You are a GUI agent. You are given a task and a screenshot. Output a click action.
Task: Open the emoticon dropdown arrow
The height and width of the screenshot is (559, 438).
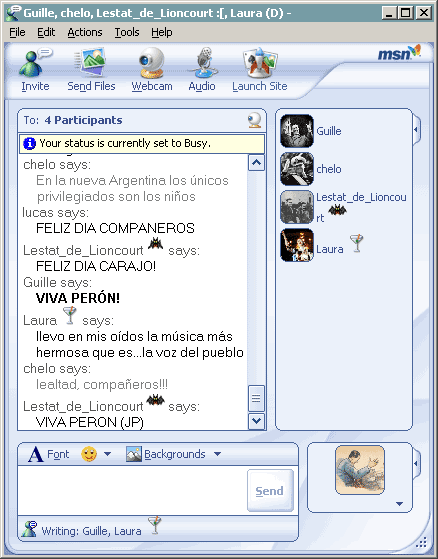(107, 454)
